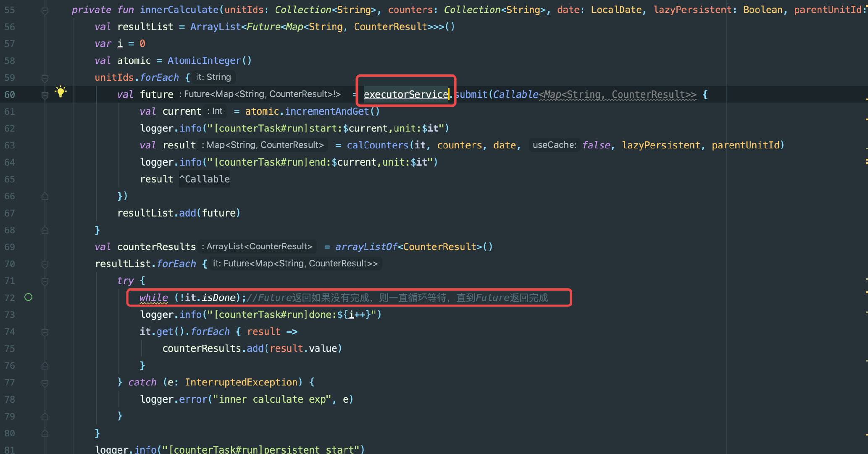Click line number 63 in the gutter
The width and height of the screenshot is (868, 454).
click(9, 145)
